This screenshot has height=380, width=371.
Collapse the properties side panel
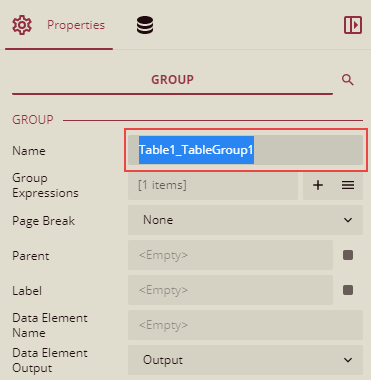pyautogui.click(x=353, y=25)
